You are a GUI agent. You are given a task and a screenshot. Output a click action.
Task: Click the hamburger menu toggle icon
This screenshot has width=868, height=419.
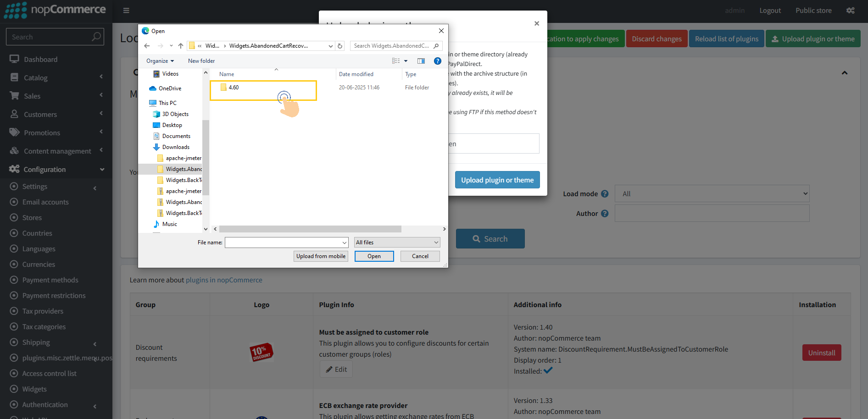pos(126,11)
